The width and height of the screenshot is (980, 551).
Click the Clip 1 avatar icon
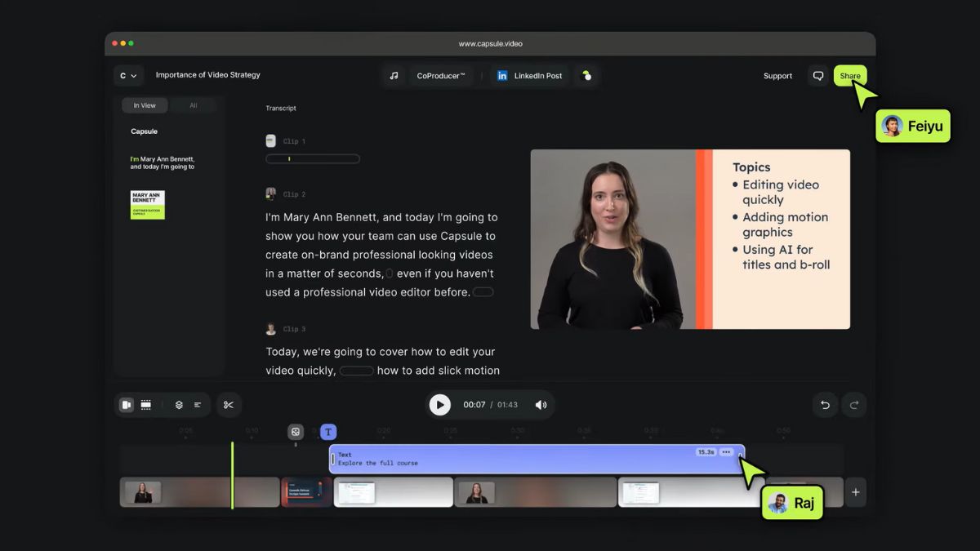click(x=270, y=141)
